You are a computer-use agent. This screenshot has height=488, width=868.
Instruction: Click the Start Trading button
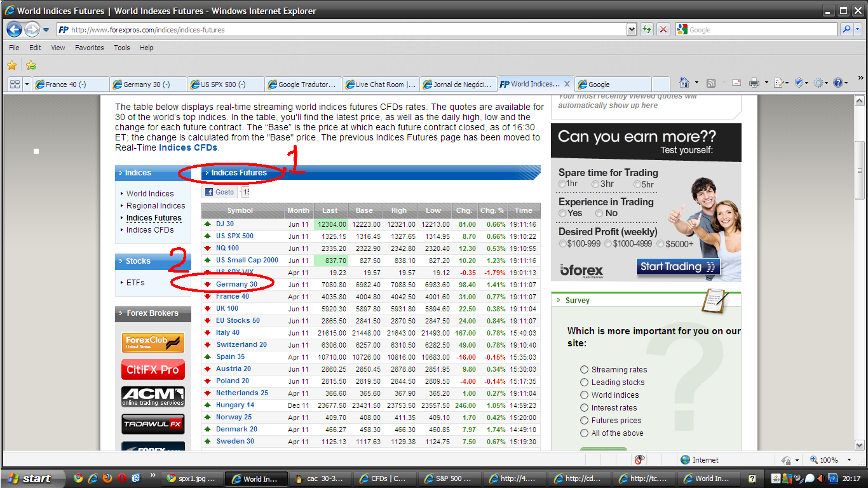coord(678,267)
